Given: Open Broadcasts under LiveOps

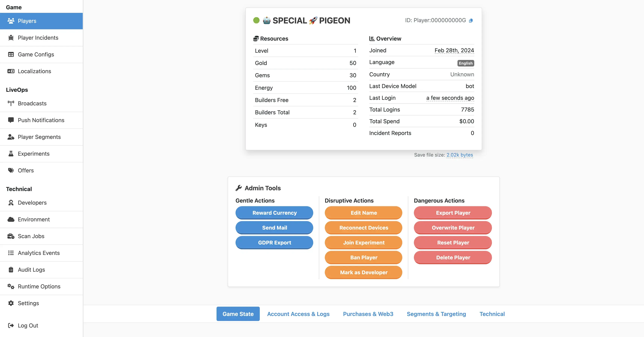Looking at the screenshot, I should [x=32, y=103].
